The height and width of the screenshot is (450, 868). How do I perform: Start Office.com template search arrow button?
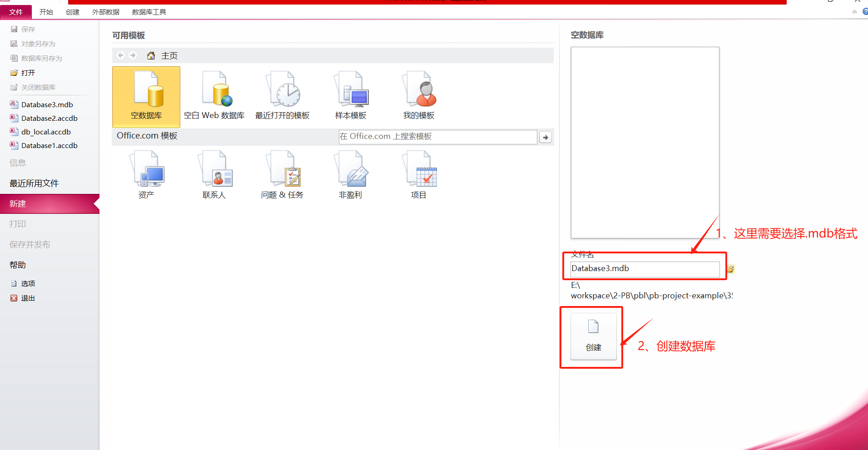(x=545, y=137)
